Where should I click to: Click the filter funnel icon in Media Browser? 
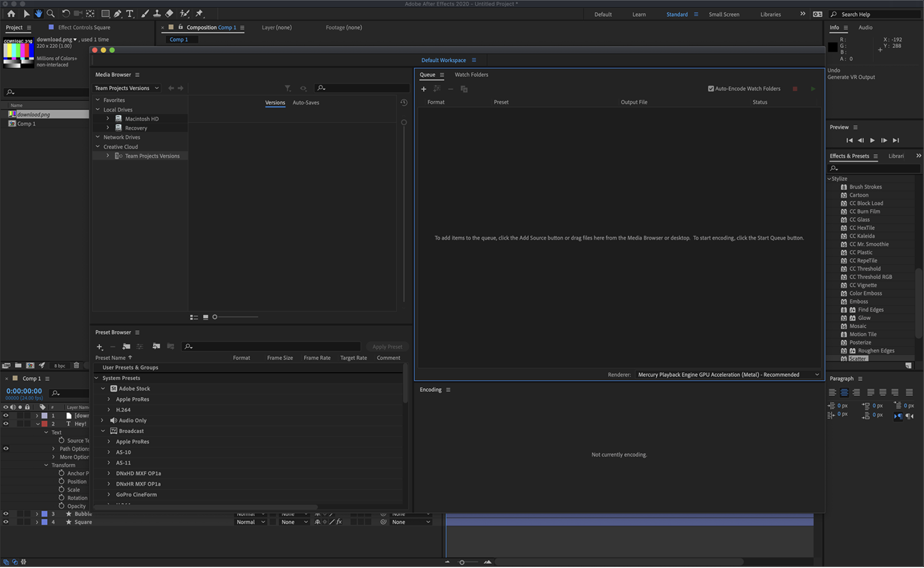tap(287, 88)
